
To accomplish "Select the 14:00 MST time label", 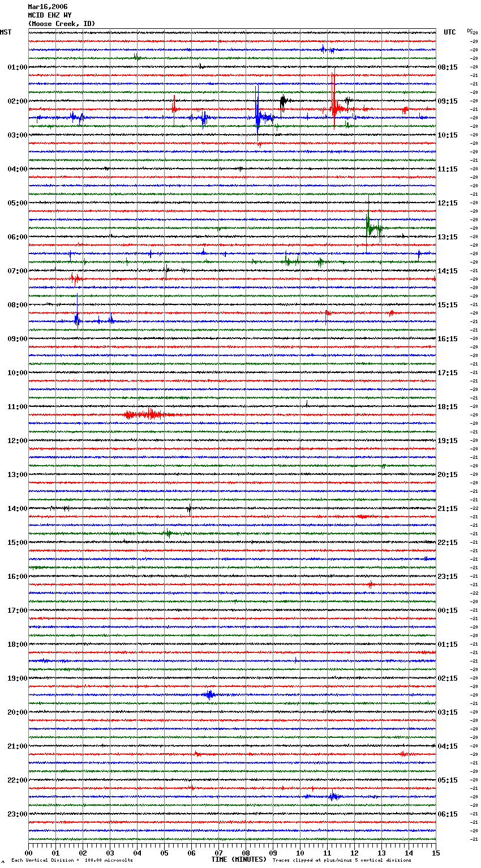I will point(17,509).
